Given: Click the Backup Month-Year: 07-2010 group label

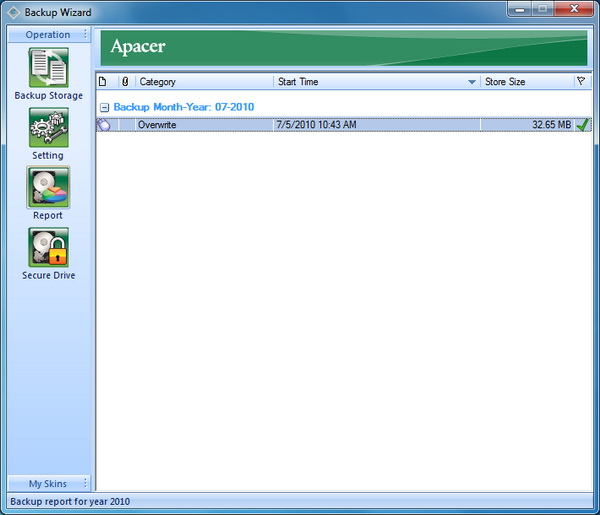Looking at the screenshot, I should click(184, 107).
